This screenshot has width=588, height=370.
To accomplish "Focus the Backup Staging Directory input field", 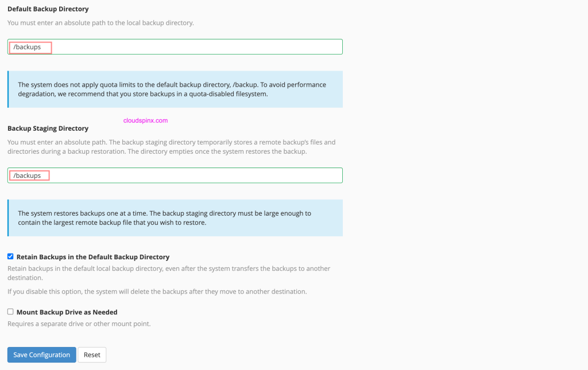I will (x=195, y=176).
